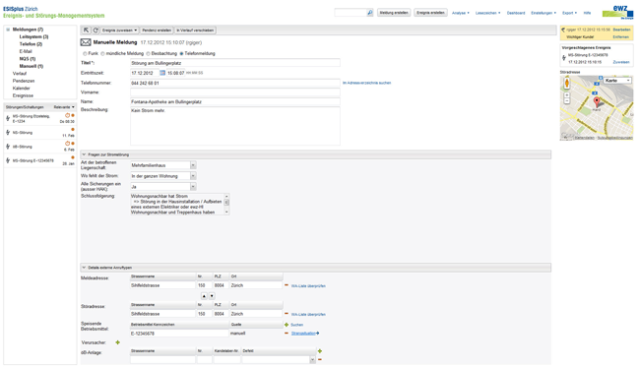Open the Einstellungen menu
Image resolution: width=640 pixels, height=368 pixels.
click(x=543, y=13)
